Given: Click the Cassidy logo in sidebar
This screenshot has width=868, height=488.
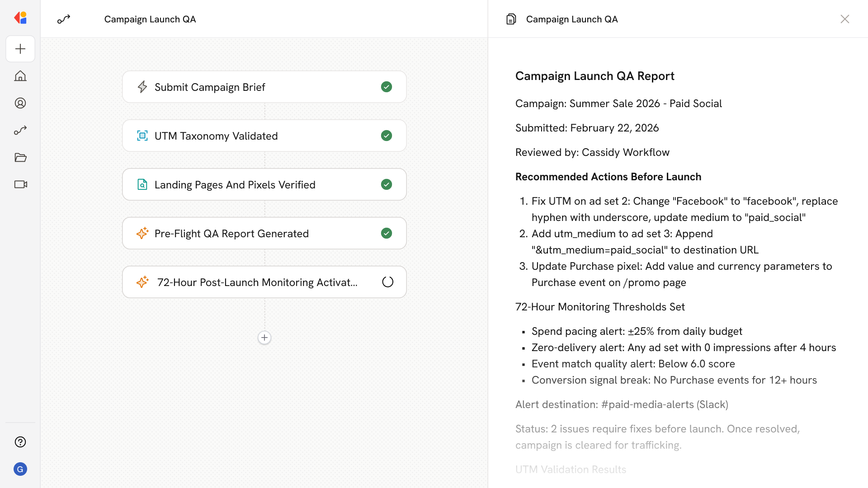Looking at the screenshot, I should pos(20,18).
